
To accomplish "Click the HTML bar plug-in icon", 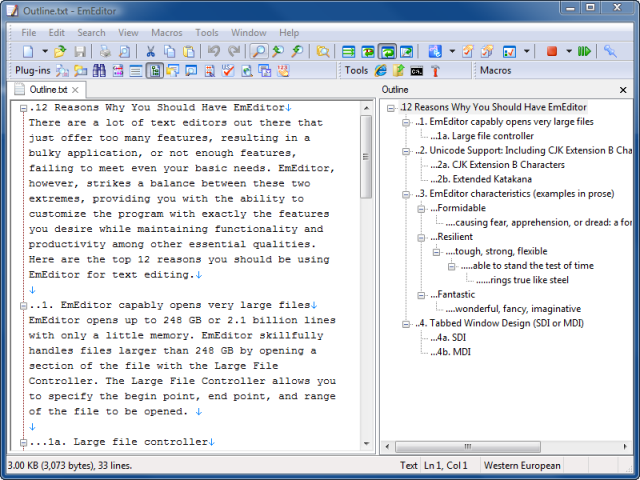I will coord(118,71).
